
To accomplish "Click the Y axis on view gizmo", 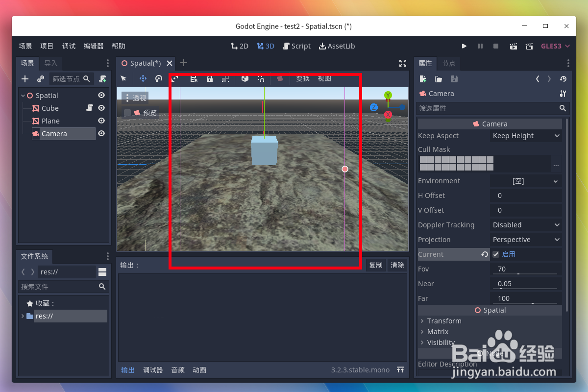I will 388,95.
